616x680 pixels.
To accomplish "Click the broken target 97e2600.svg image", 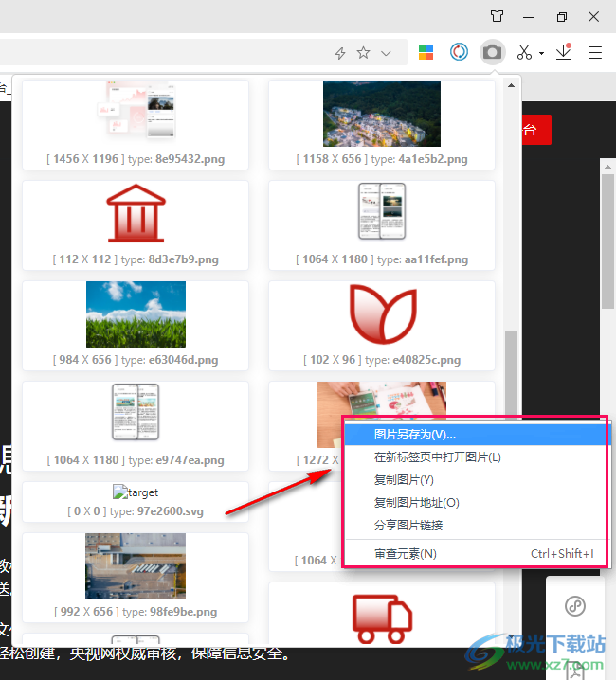I will [x=136, y=492].
